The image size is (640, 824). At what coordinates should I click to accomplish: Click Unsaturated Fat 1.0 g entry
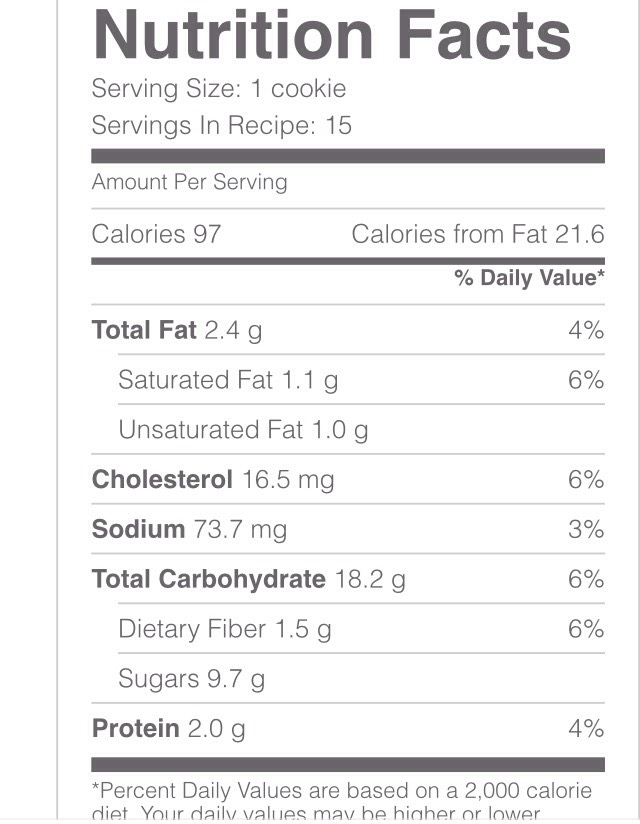tap(243, 430)
